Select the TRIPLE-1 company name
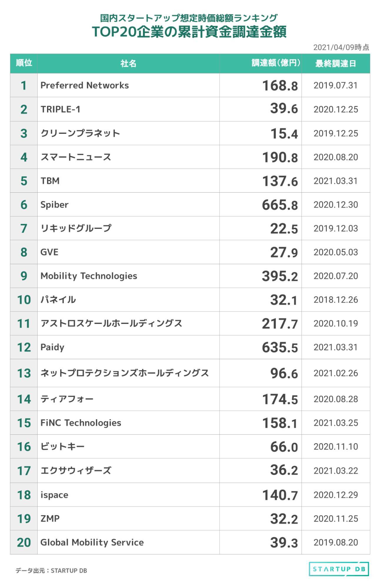Image resolution: width=378 pixels, height=588 pixels. (60, 109)
